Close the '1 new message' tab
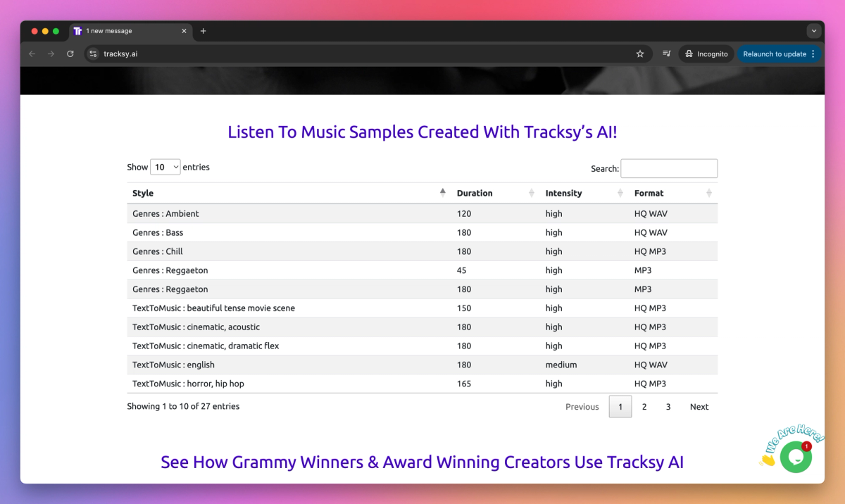The height and width of the screenshot is (504, 845). click(184, 31)
